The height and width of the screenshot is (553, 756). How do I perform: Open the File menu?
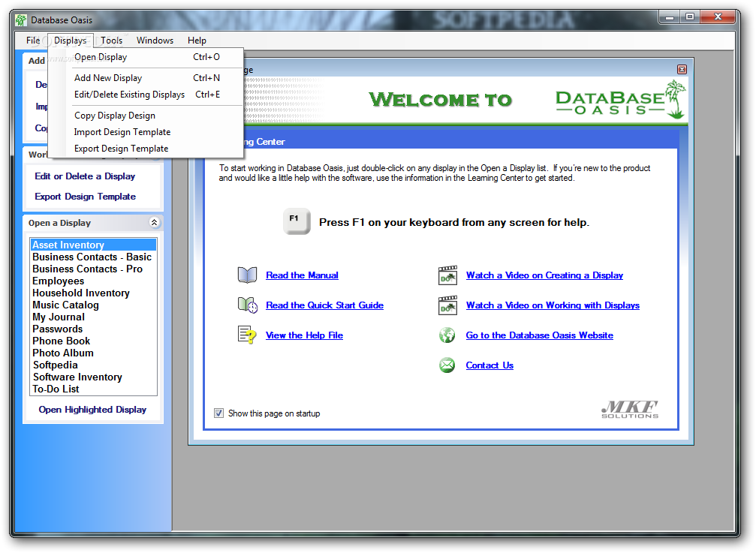(33, 41)
